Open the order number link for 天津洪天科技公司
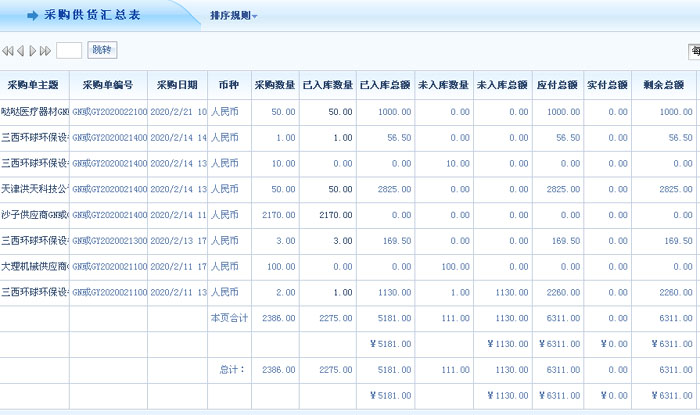700x415 pixels. pyautogui.click(x=110, y=189)
